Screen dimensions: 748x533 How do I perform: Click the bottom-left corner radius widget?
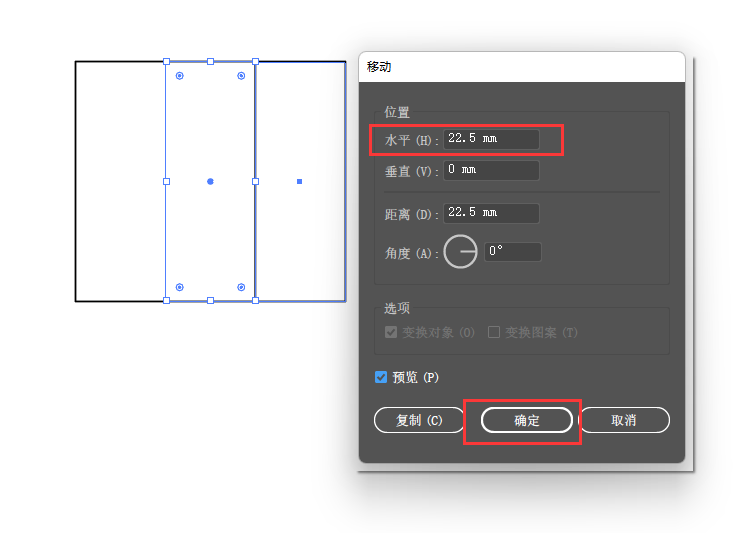(179, 287)
